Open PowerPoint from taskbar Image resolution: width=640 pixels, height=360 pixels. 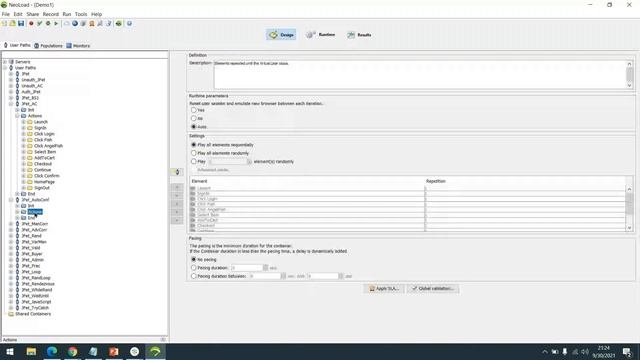pos(114,351)
